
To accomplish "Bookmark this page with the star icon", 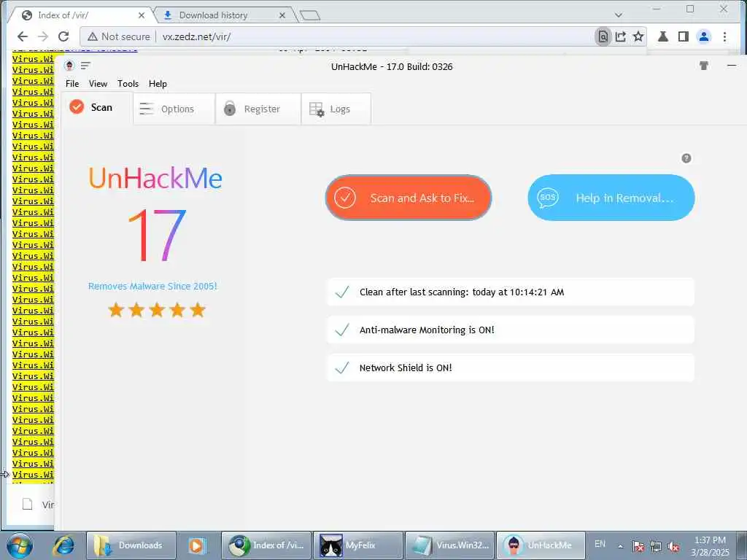I will 638,36.
